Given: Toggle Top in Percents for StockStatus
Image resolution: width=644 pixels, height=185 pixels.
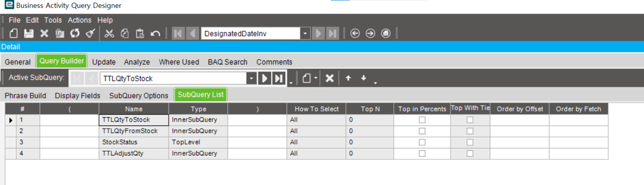Looking at the screenshot, I should 422,142.
